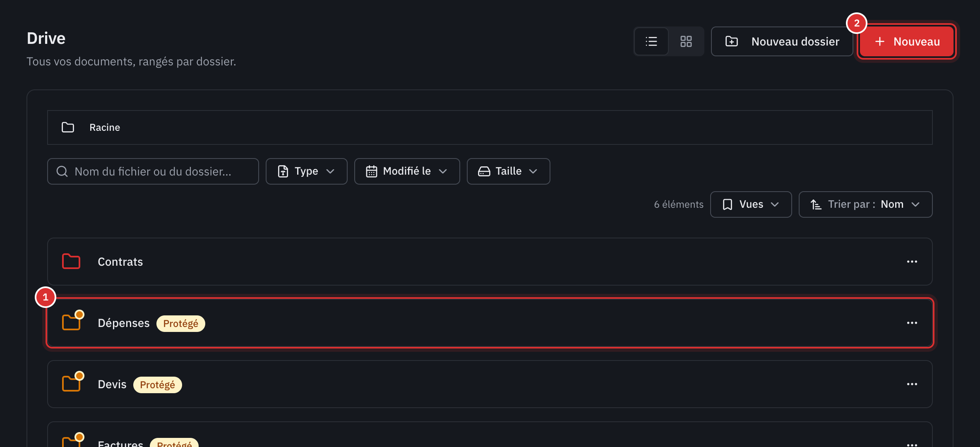
Task: Open the Taille size filter
Action: (x=508, y=171)
